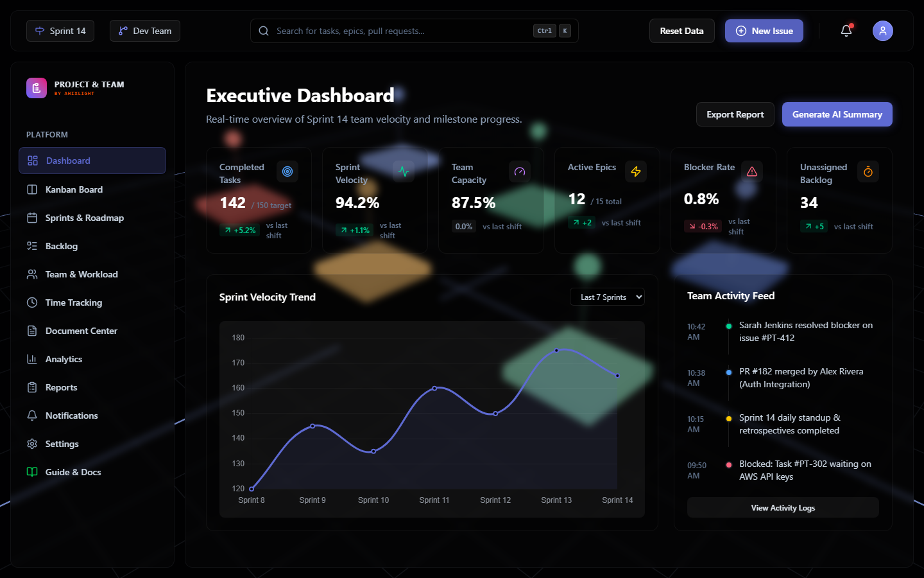Viewport: 924px width, 578px height.
Task: Open the Last 7 Sprints dropdown
Action: pyautogui.click(x=607, y=297)
